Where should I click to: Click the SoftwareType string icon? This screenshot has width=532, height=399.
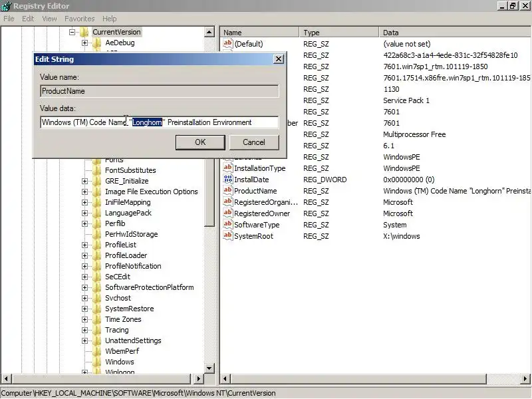(227, 224)
